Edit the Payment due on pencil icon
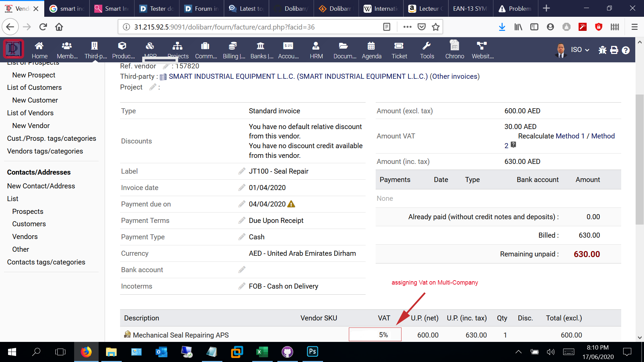644x362 pixels. pos(242,204)
